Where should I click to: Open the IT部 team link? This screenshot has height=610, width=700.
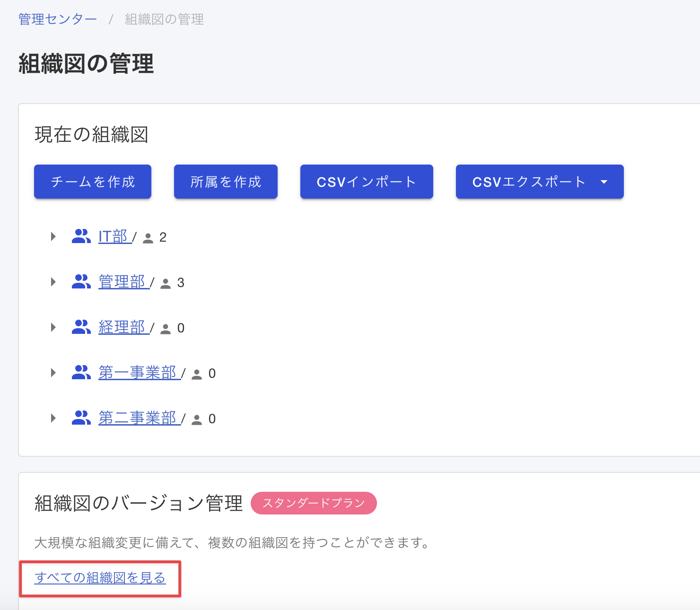[x=114, y=236]
